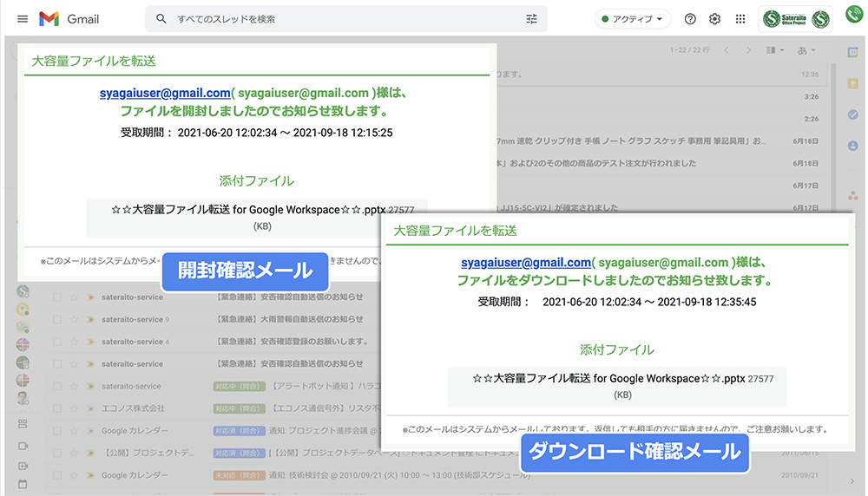Open Contacts in the side panel

click(853, 146)
